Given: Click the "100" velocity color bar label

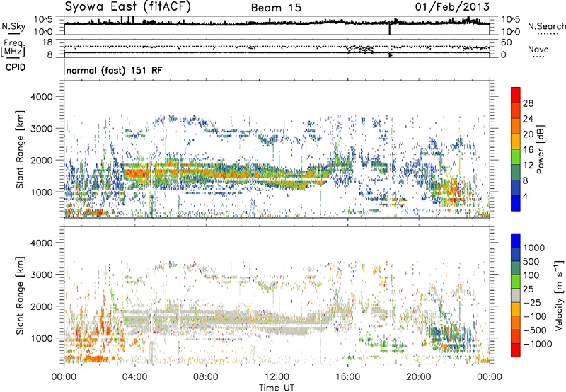Looking at the screenshot, I should click(x=531, y=275).
